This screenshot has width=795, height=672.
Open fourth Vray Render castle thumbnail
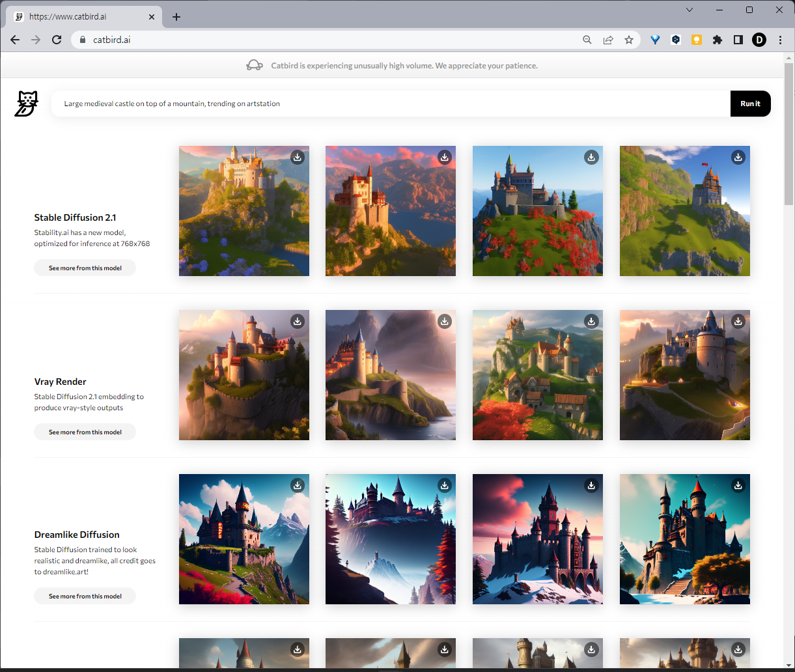pyautogui.click(x=685, y=375)
